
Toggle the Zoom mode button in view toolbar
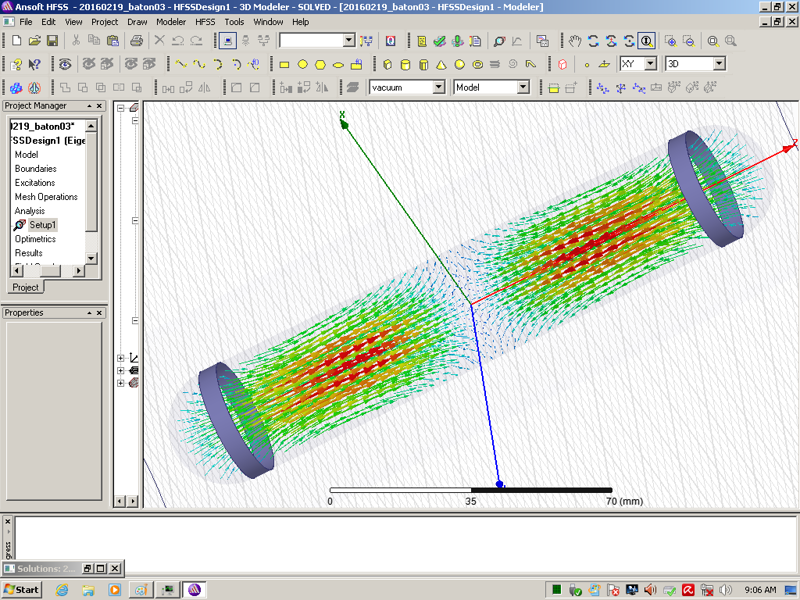pos(647,41)
